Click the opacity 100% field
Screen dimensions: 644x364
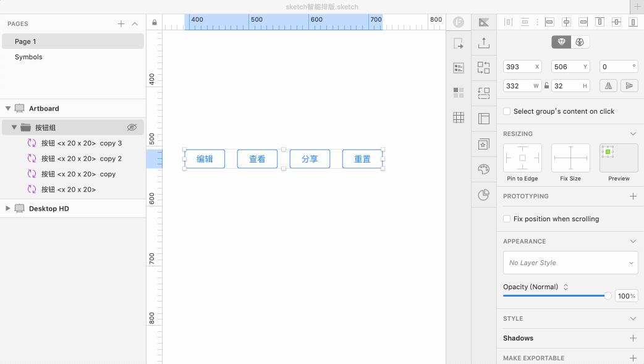[626, 296]
